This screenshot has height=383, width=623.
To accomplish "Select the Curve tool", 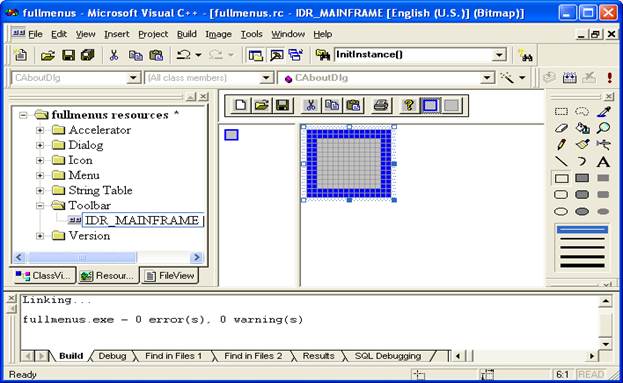I will tap(582, 161).
